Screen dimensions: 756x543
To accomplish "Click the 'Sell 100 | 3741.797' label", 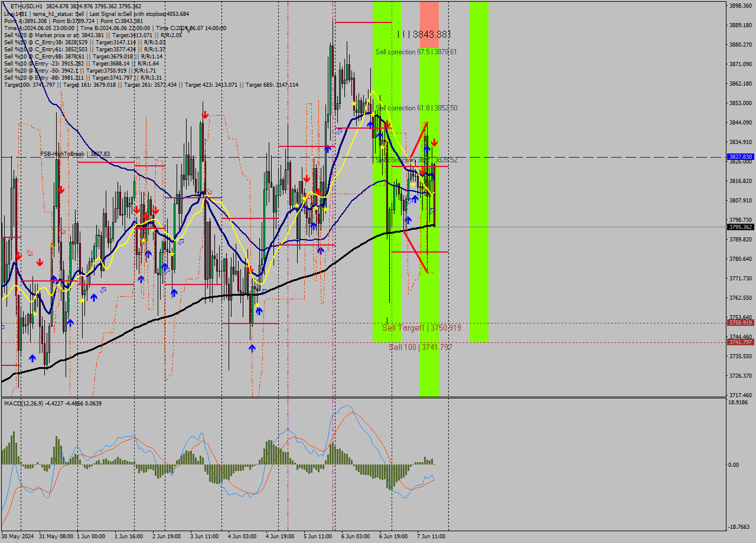I will pyautogui.click(x=419, y=348).
